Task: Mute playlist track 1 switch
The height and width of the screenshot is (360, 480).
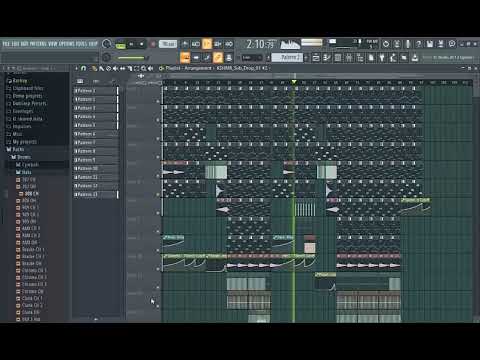Action: (x=158, y=101)
